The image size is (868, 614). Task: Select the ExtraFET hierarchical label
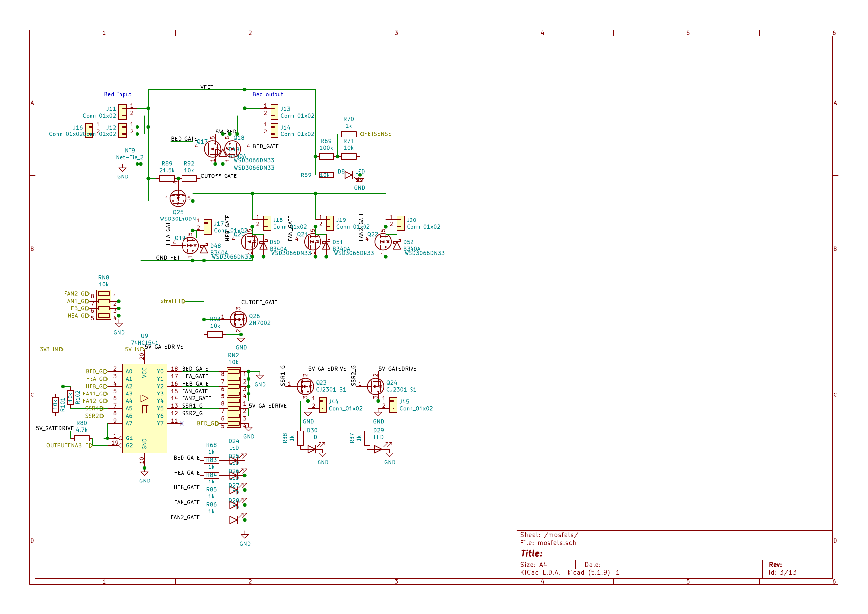(171, 301)
